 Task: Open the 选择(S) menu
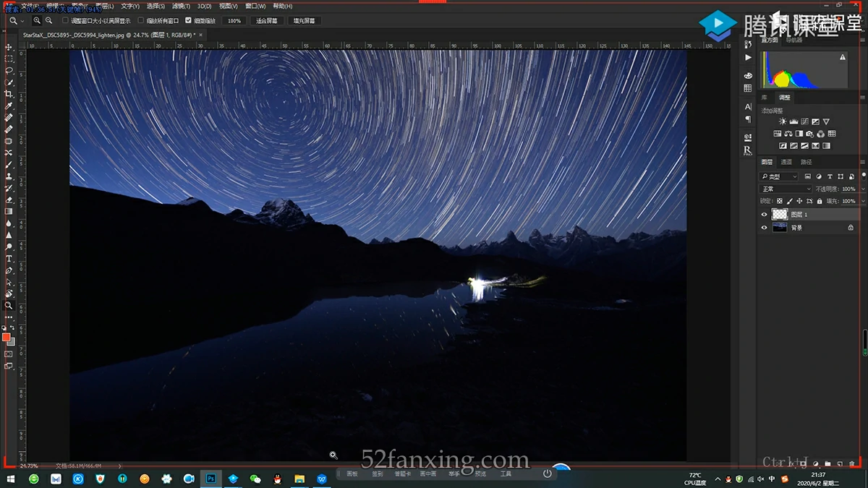point(156,7)
